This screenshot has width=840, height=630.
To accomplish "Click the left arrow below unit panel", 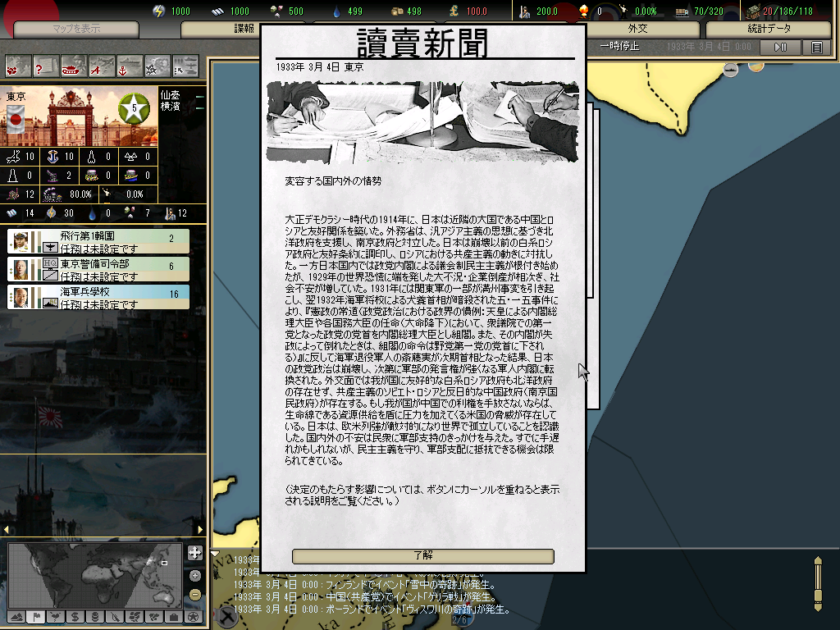I will [x=7, y=529].
